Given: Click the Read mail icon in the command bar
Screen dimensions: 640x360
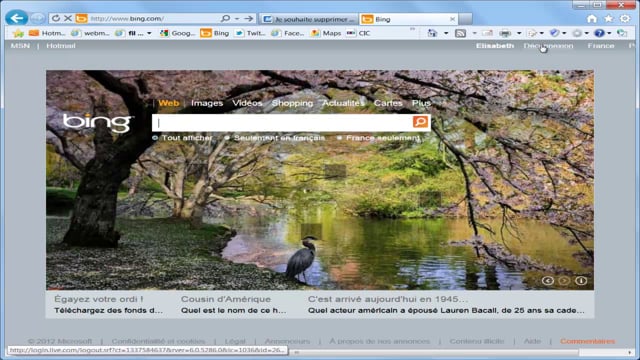Looking at the screenshot, I should coord(487,33).
